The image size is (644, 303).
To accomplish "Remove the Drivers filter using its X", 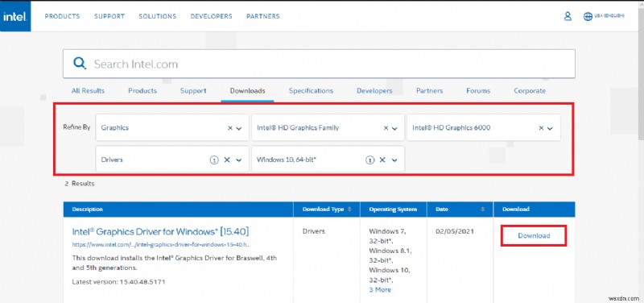I will 227,160.
